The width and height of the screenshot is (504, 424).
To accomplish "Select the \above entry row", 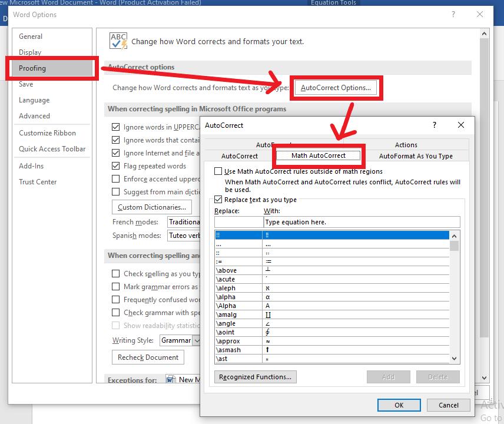I will [332, 270].
